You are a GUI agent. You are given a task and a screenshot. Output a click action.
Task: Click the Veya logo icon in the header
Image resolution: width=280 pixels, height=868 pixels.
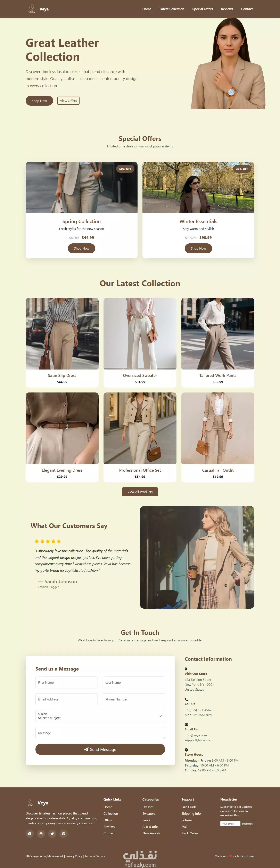(31, 9)
